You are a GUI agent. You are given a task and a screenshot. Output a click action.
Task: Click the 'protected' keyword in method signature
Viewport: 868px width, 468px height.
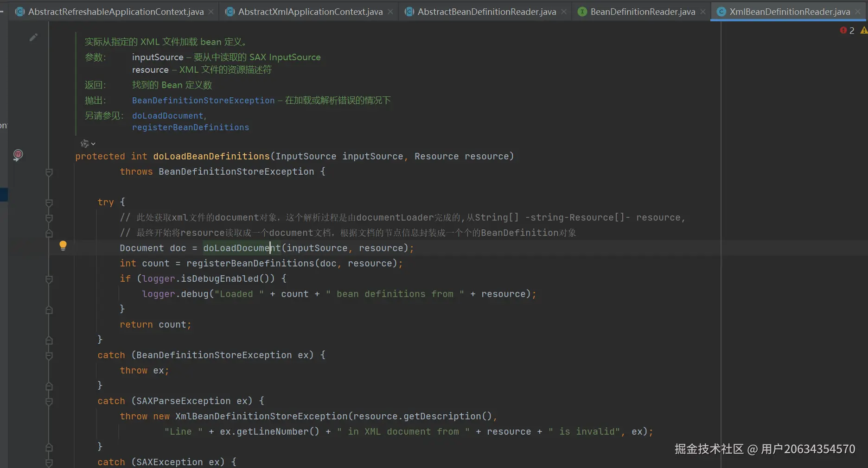point(100,156)
